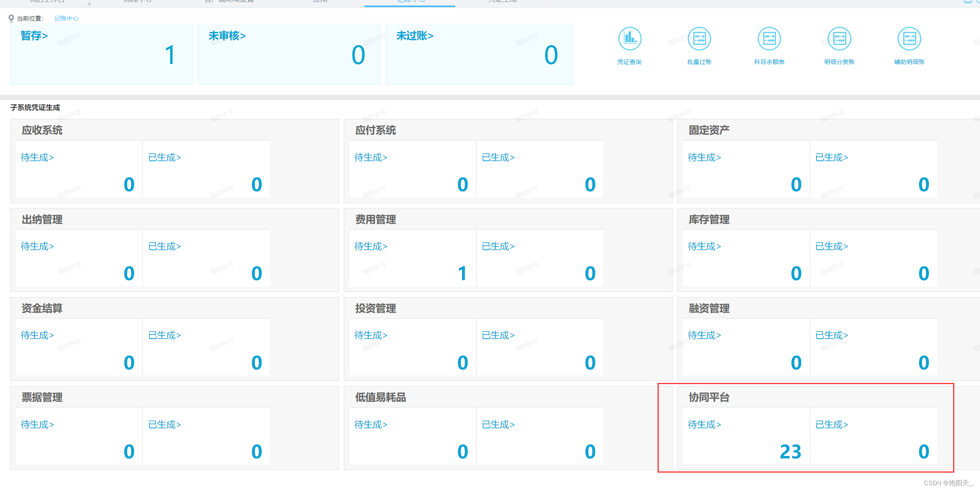Image resolution: width=980 pixels, height=490 pixels.
Task: Open 费用管理 已生成> link
Action: [x=498, y=246]
